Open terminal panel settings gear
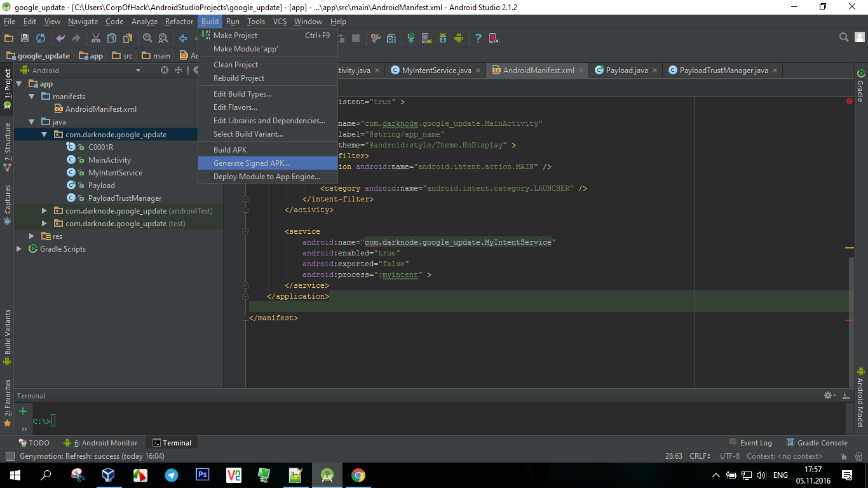 tap(829, 395)
